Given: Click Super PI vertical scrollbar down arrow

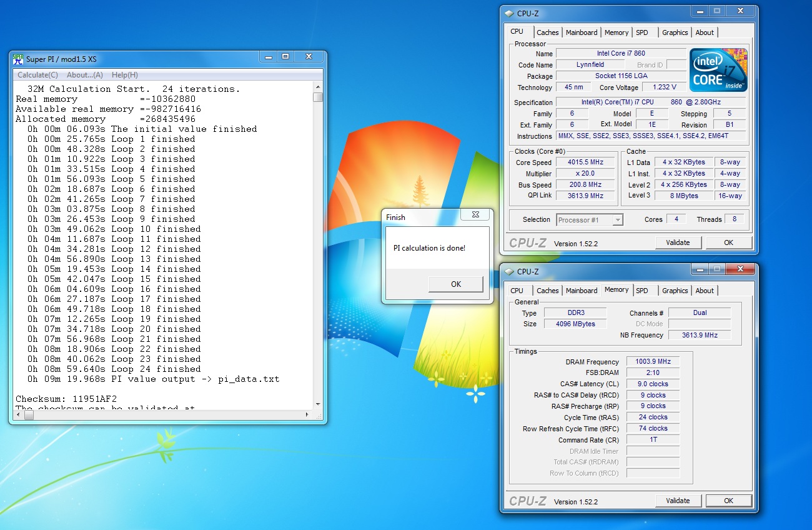Looking at the screenshot, I should (318, 404).
